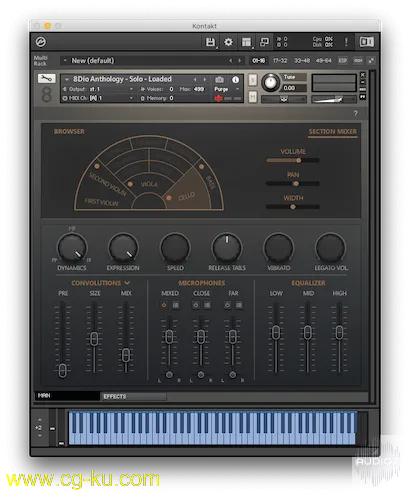Click the section VOLUME slider handle
The height and width of the screenshot is (496, 410).
299,160
